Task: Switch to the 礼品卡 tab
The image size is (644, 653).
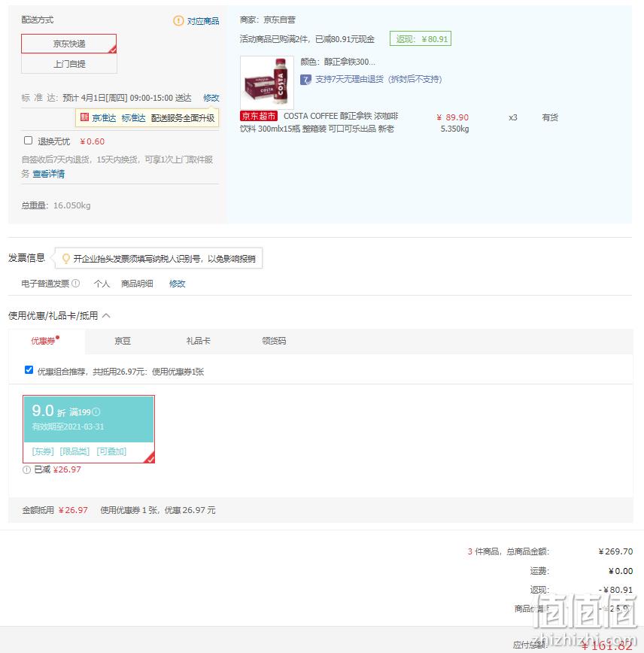Action: coord(199,341)
